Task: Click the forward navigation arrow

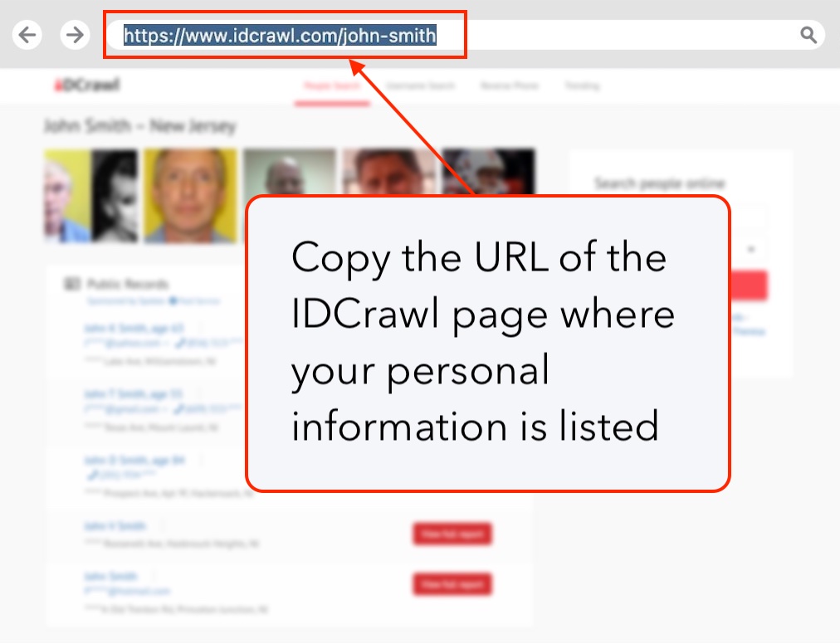Action: [x=75, y=35]
